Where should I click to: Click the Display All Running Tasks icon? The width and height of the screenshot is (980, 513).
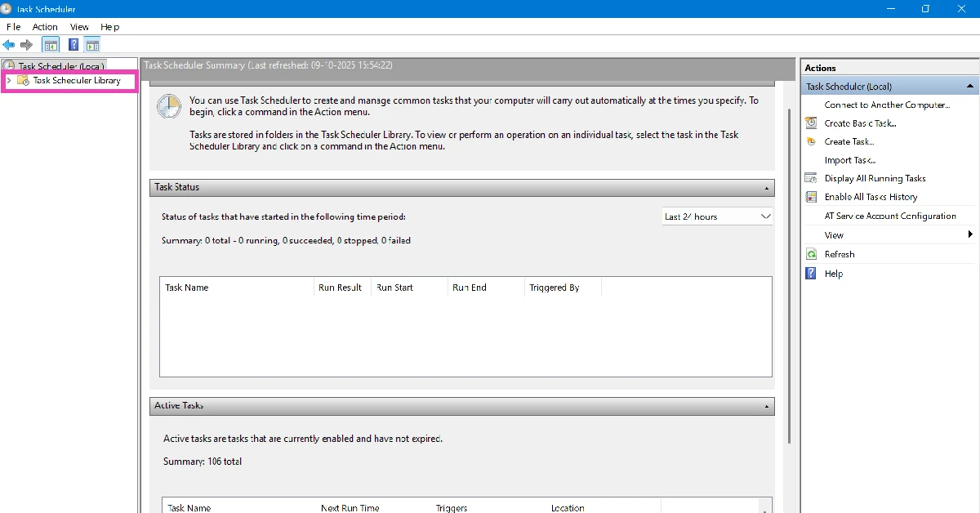coord(811,178)
